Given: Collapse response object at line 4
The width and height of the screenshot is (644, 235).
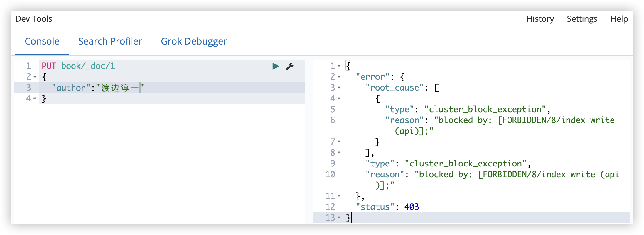Looking at the screenshot, I should 339,98.
